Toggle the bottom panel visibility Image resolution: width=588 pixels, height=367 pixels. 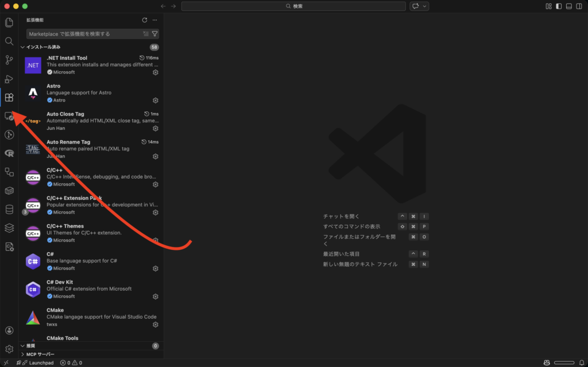(x=568, y=6)
